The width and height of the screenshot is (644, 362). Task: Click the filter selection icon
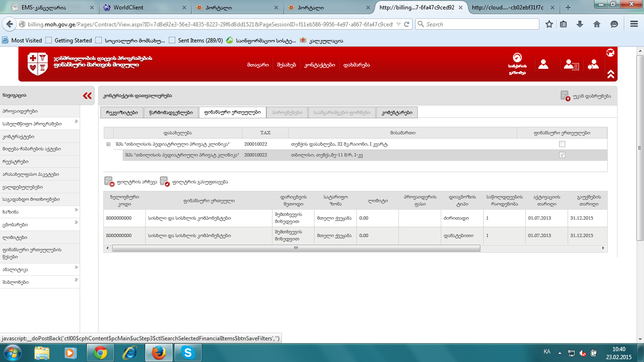coord(109,181)
